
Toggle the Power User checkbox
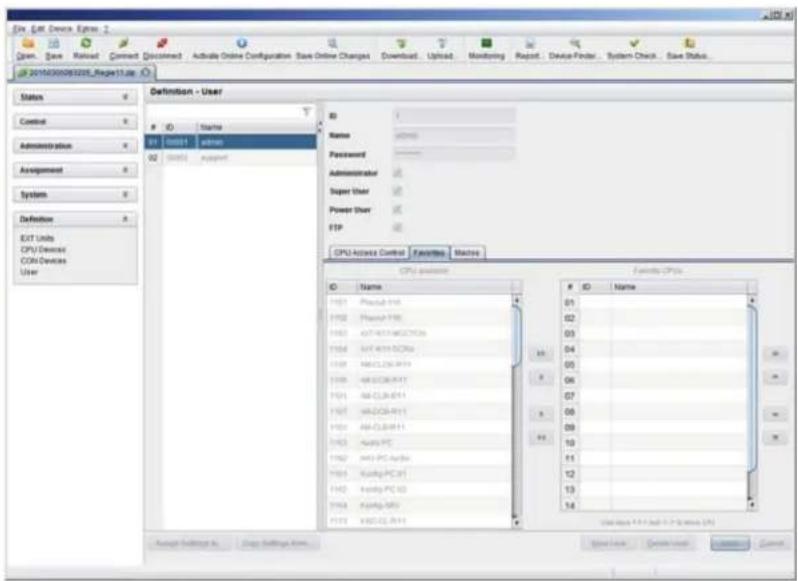(397, 210)
